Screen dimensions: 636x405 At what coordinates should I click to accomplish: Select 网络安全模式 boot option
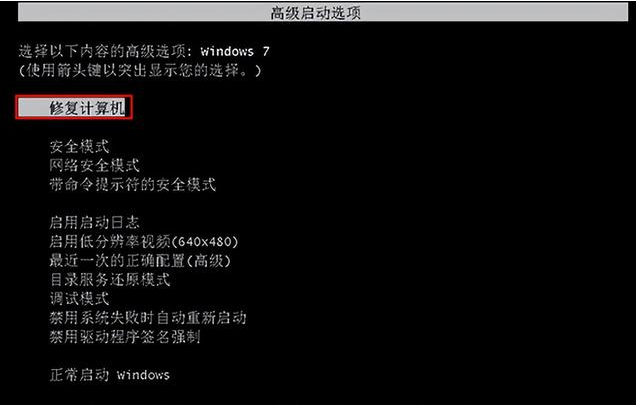click(x=95, y=166)
